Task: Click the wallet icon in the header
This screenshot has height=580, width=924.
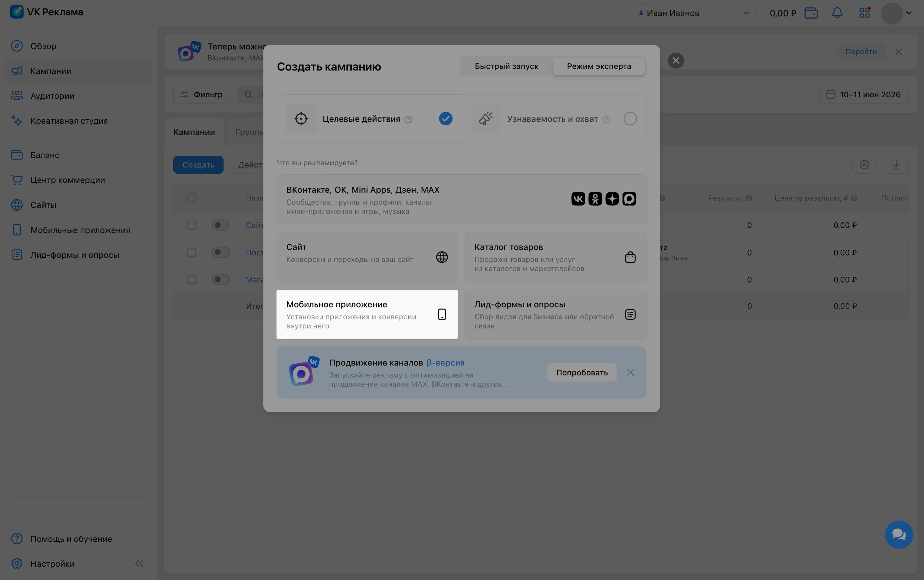Action: (x=811, y=13)
